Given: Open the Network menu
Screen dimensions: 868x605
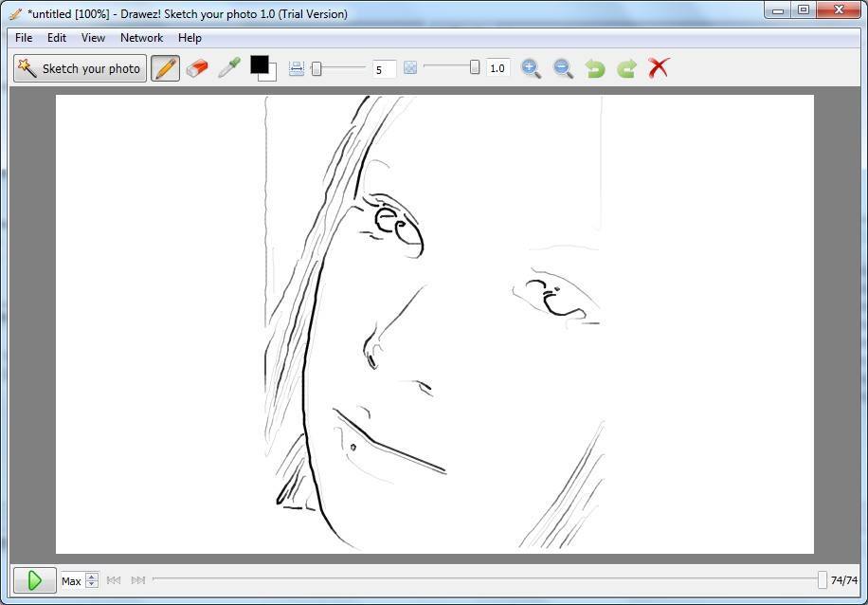Looking at the screenshot, I should (141, 38).
